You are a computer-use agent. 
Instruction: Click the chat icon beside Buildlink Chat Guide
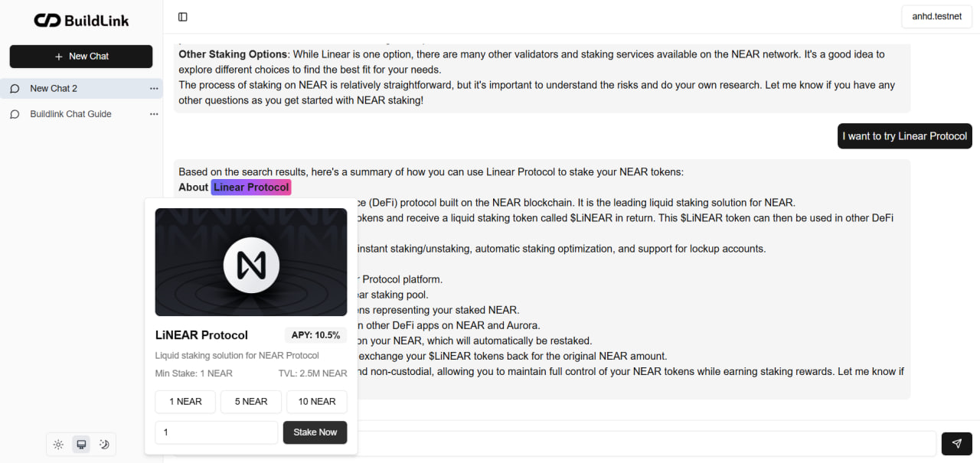[15, 114]
